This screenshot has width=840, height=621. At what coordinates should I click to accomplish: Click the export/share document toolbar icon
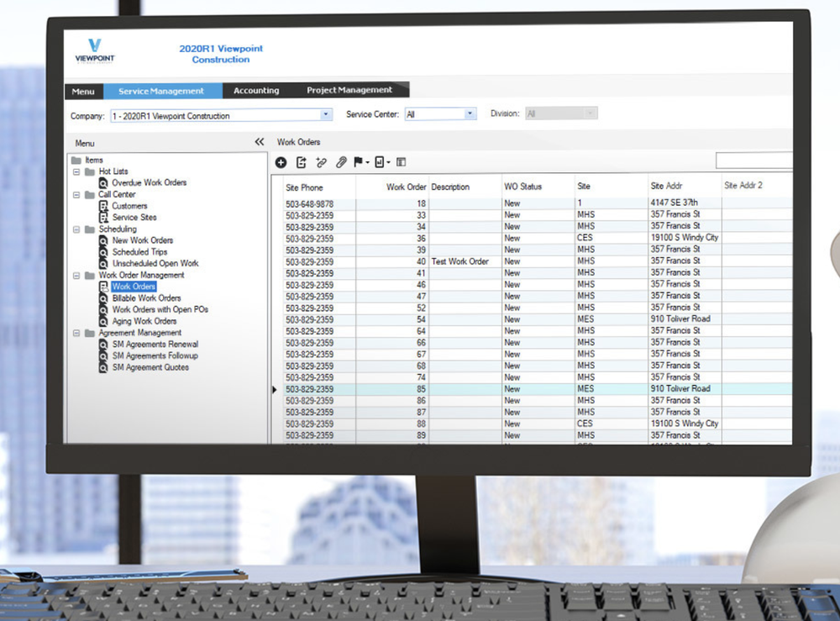click(301, 162)
